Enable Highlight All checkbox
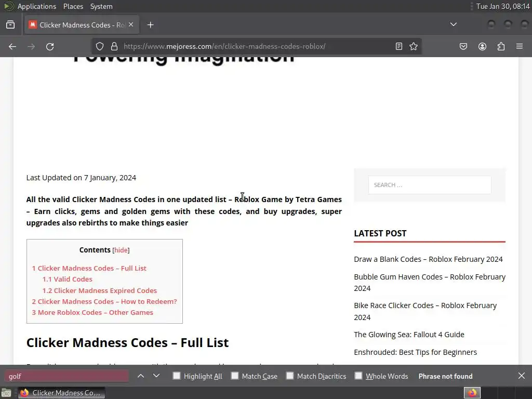This screenshot has width=532, height=399. pos(177,376)
